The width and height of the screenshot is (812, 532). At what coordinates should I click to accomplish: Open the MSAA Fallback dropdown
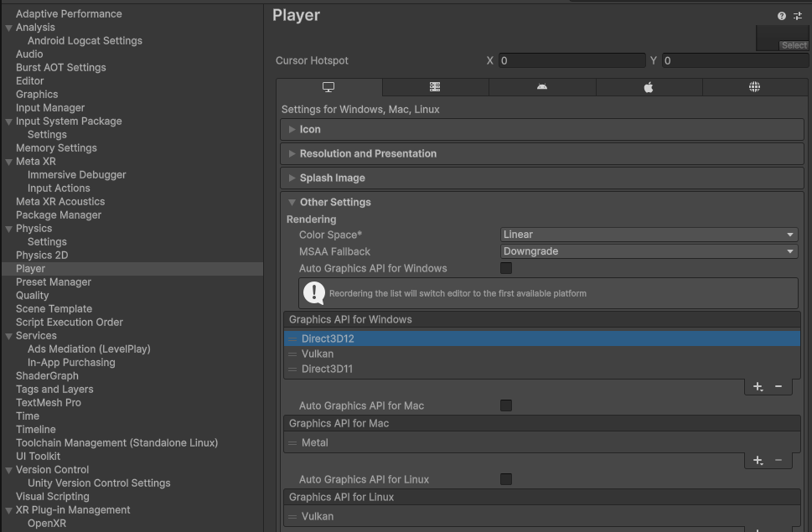(x=649, y=251)
